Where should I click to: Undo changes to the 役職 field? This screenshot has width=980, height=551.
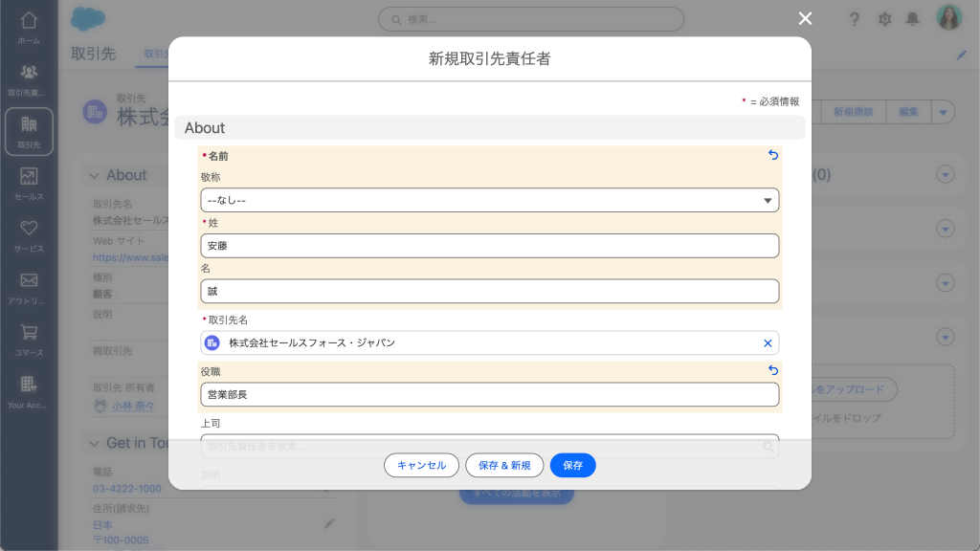click(x=773, y=370)
